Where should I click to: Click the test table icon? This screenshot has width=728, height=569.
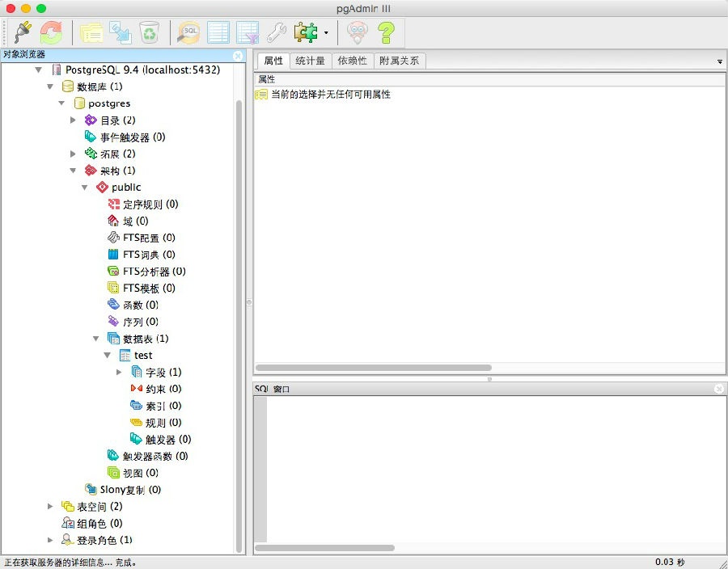click(x=125, y=355)
